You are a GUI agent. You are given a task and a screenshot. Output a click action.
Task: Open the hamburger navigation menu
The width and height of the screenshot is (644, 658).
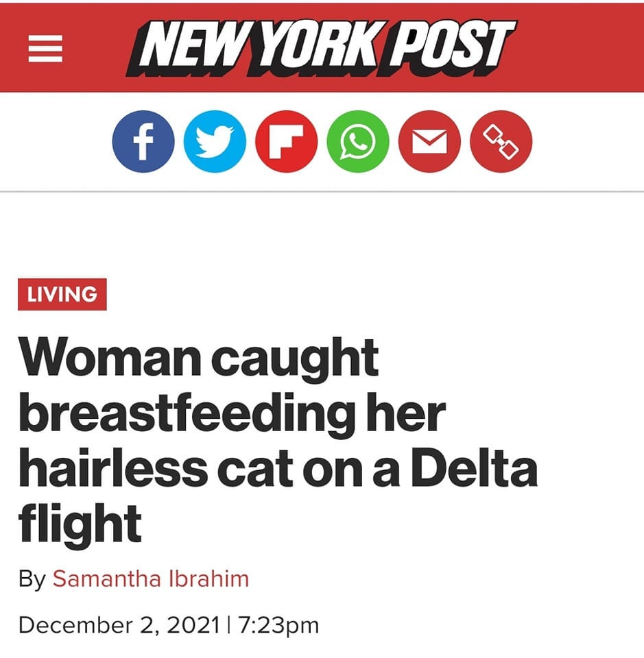[x=45, y=48]
